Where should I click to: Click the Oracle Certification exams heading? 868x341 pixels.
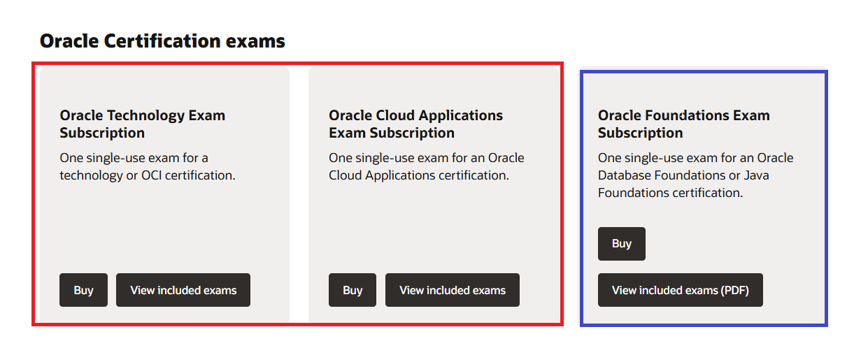click(162, 41)
